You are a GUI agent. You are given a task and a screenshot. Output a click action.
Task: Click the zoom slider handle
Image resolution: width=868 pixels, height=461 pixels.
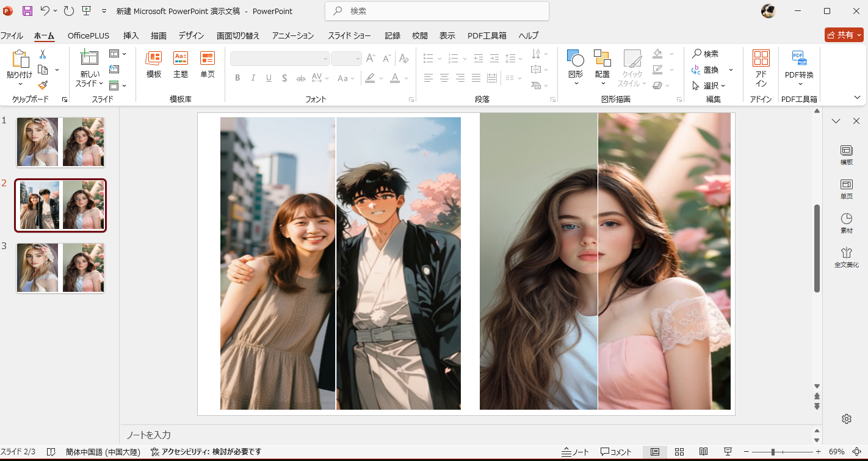[x=773, y=452]
